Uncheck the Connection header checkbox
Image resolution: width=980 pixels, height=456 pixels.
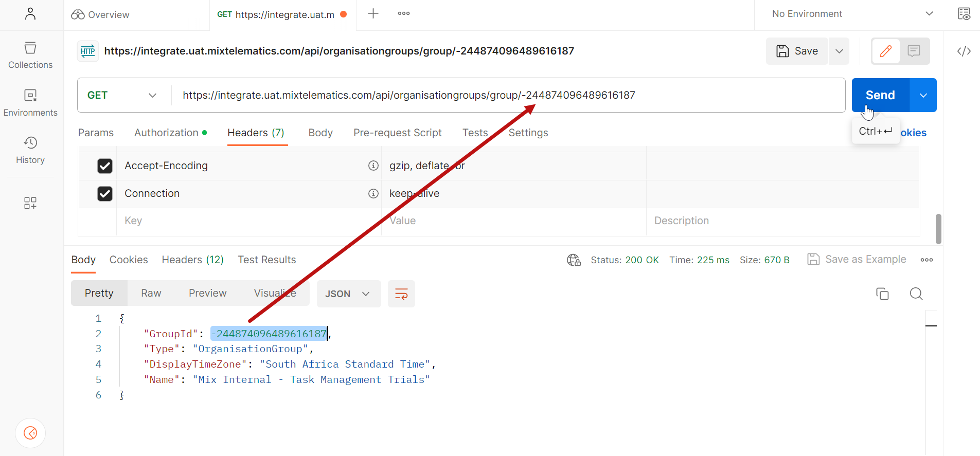(105, 193)
